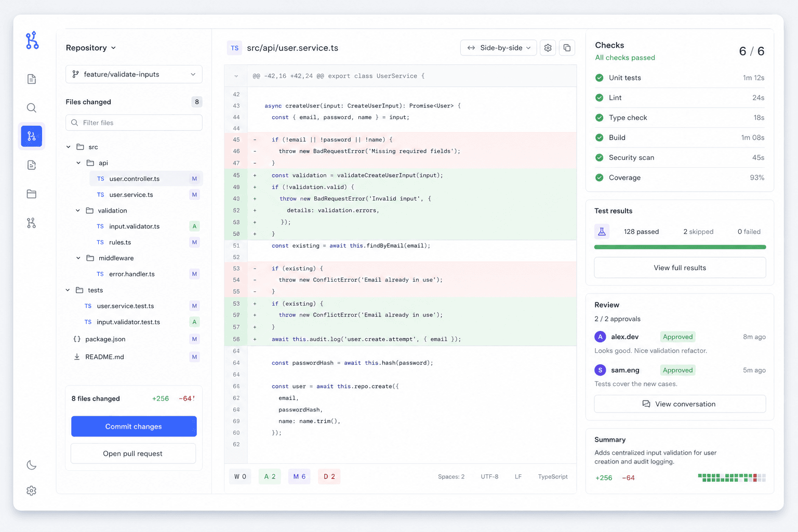Click Open pull request button

click(x=133, y=454)
